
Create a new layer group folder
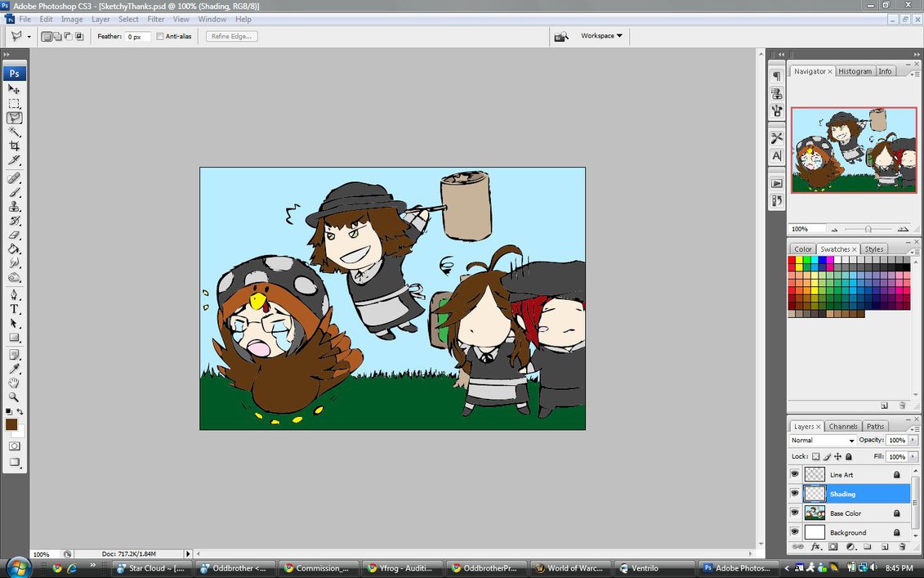[867, 546]
